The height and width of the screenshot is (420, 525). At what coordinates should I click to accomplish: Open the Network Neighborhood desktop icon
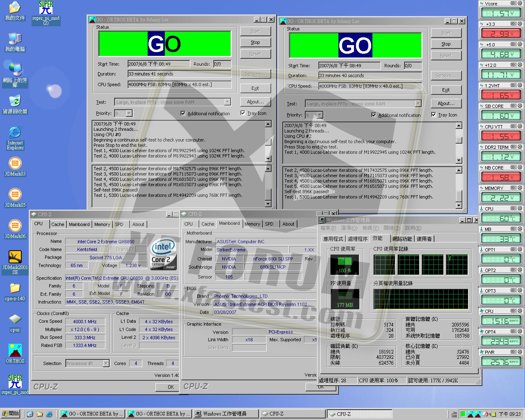click(15, 75)
